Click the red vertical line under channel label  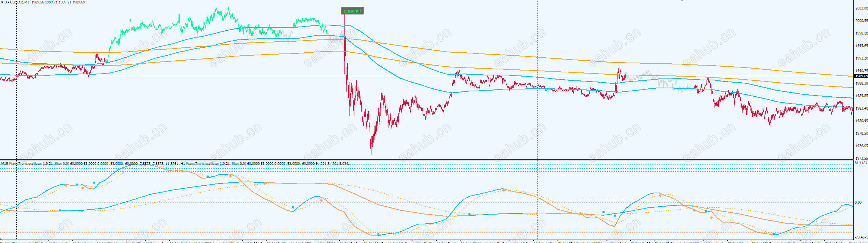[344, 44]
